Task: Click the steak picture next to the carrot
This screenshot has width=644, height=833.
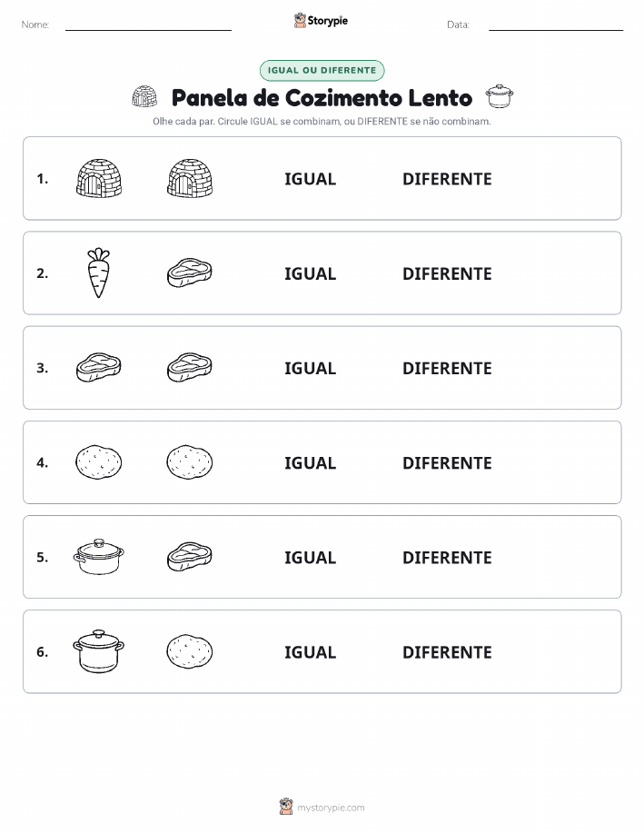Action: (190, 273)
